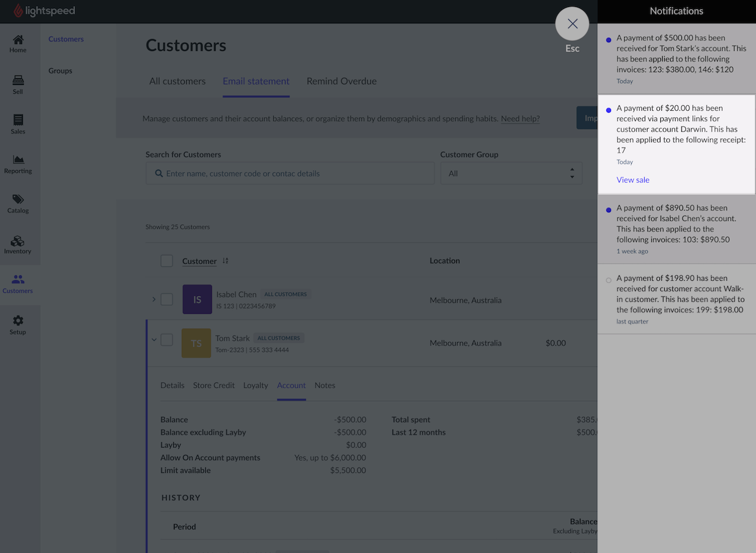Viewport: 756px width, 553px height.
Task: Click the customer column sort icon
Action: tap(225, 261)
